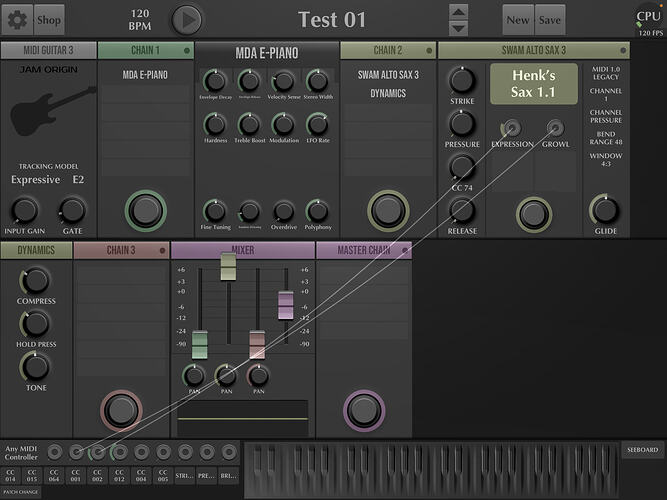Click the Modulation knob
The height and width of the screenshot is (500, 667).
point(283,125)
